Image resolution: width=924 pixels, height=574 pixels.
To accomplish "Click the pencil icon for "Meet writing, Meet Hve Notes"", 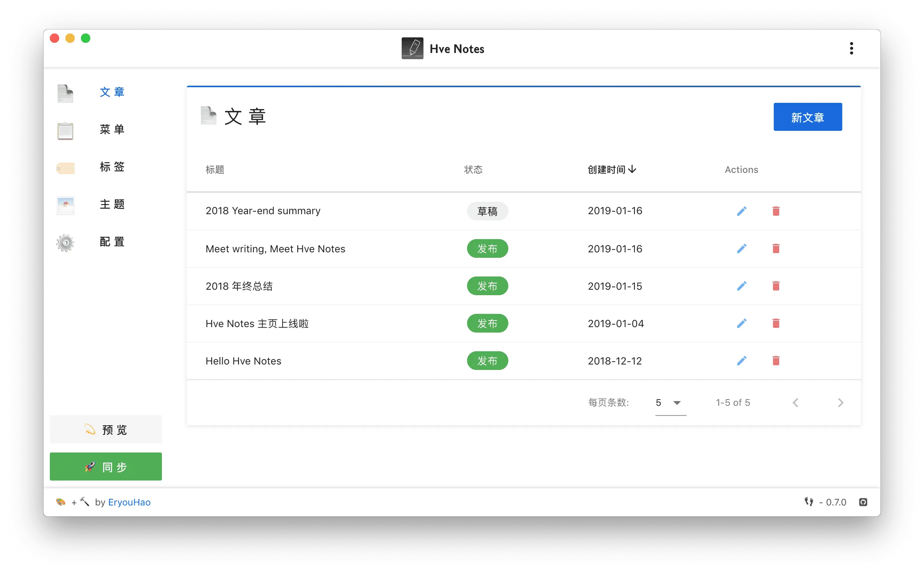I will pos(742,248).
